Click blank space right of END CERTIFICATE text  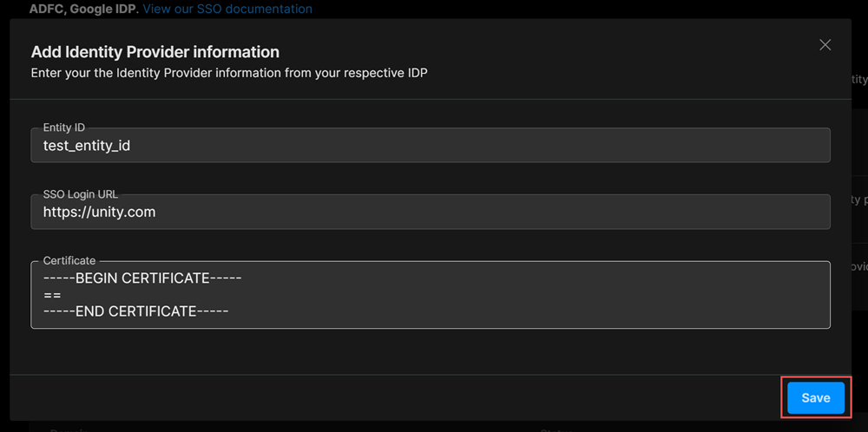521,311
